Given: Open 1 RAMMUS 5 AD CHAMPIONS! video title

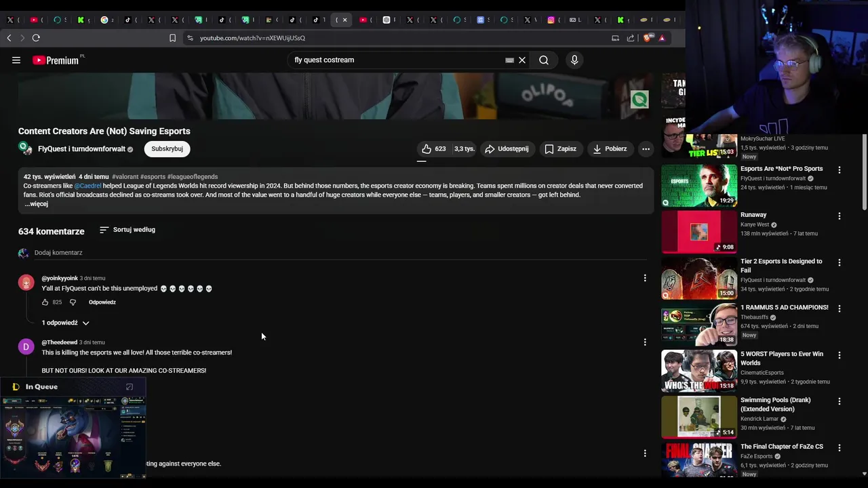Looking at the screenshot, I should [x=785, y=308].
